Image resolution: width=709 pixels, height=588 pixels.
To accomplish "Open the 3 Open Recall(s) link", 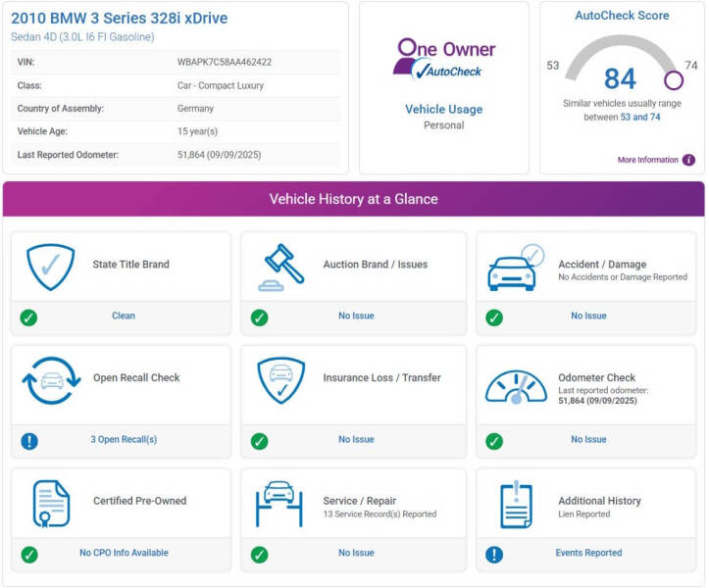I will [x=124, y=440].
